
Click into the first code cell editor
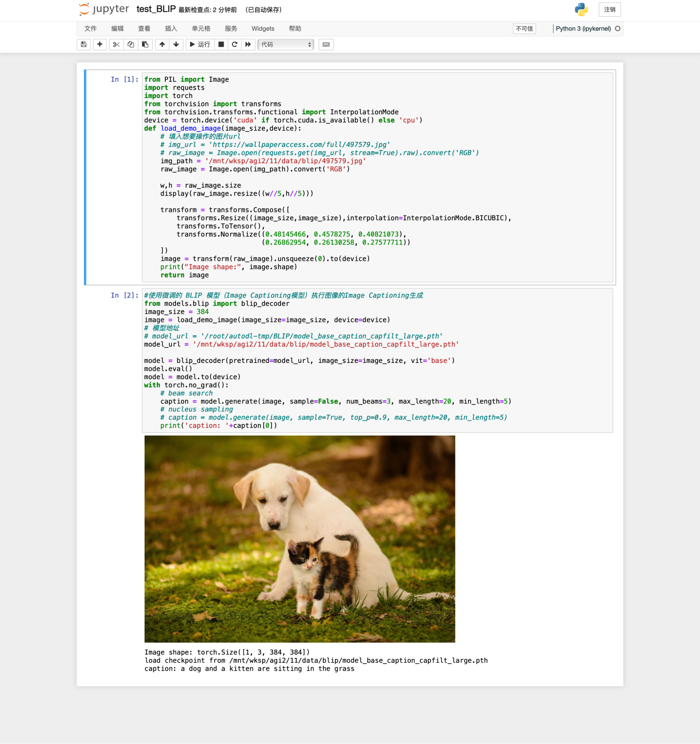(x=377, y=177)
